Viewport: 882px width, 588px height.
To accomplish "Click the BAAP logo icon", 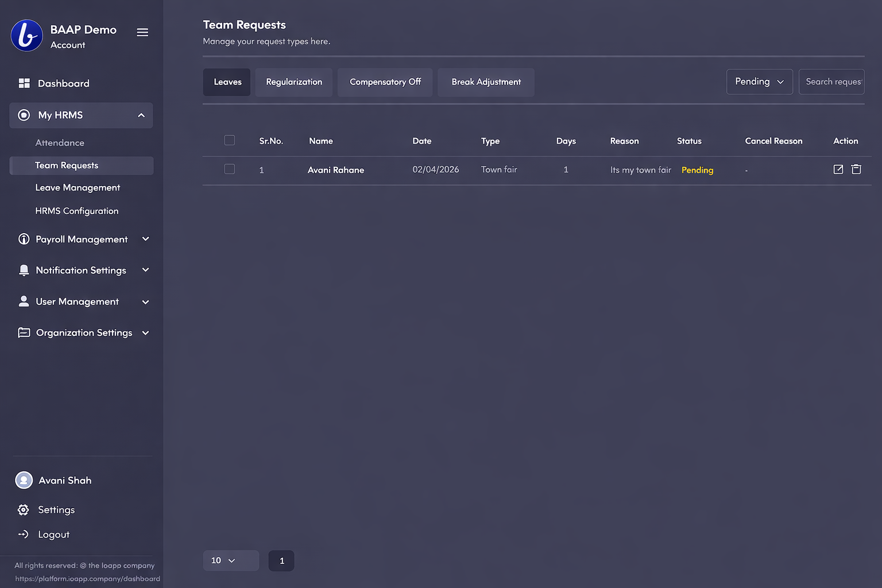I will 26,36.
